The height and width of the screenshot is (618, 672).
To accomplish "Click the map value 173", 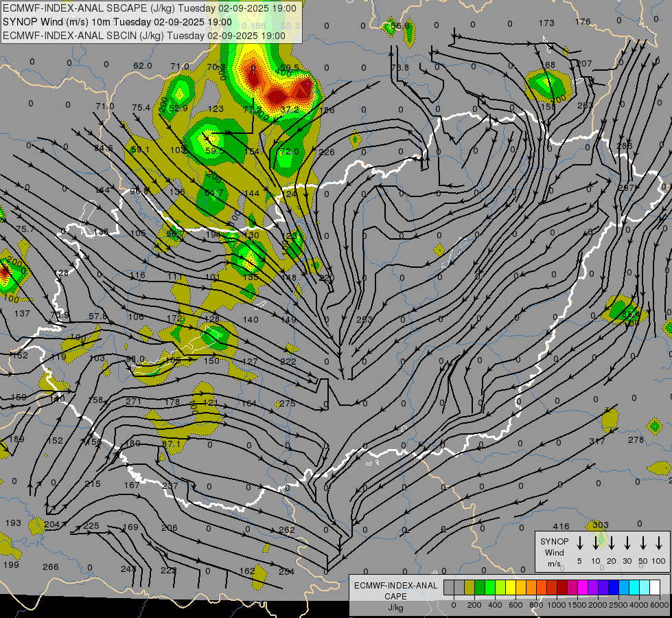I will coord(546,23).
